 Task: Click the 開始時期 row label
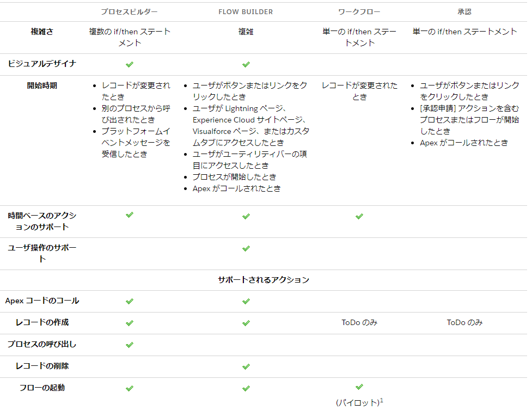42,85
